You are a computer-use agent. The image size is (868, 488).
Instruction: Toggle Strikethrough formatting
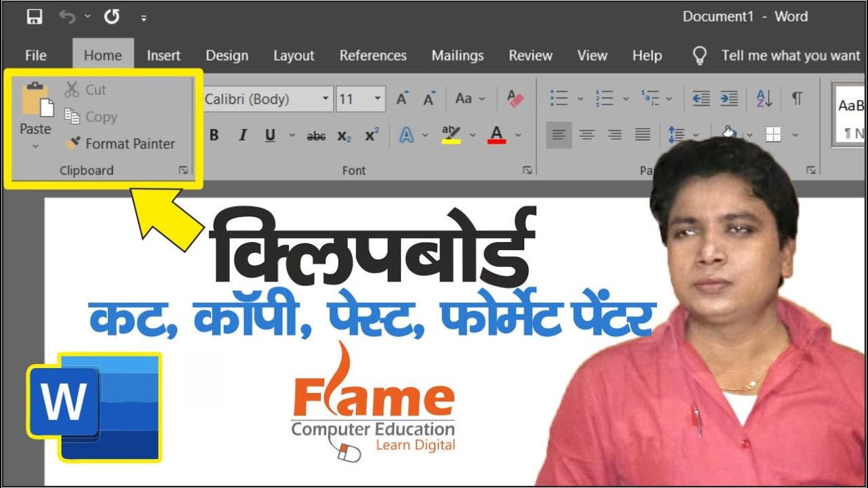316,136
